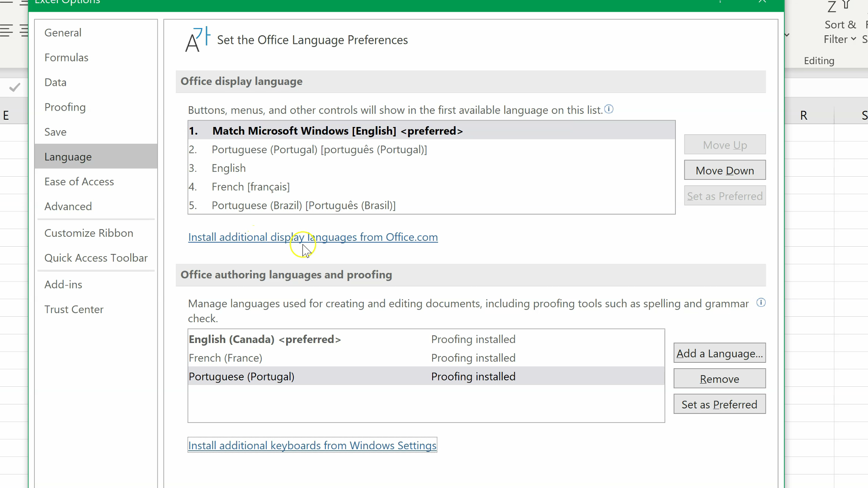The image size is (868, 488).
Task: Click the Save options icon
Action: click(x=56, y=131)
